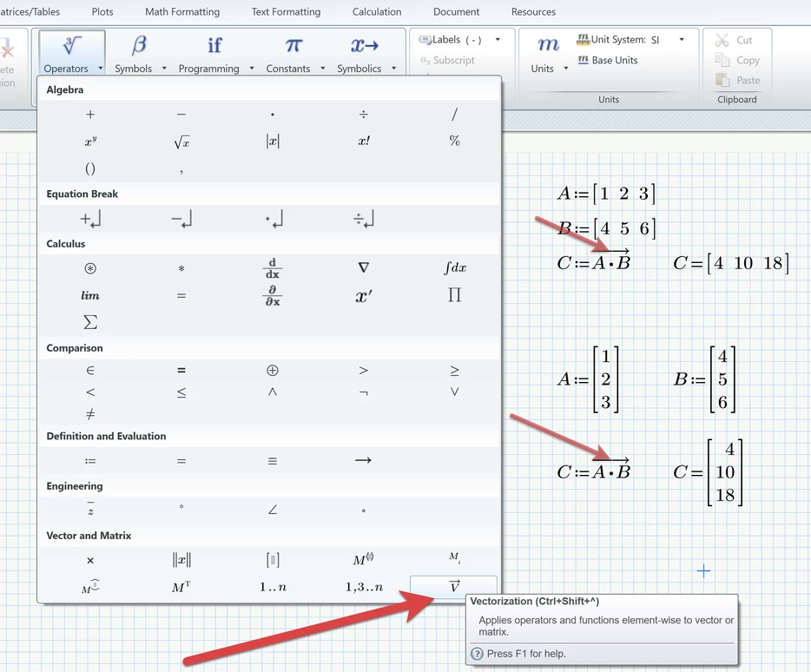
Task: Insert the matrix bracket operator
Action: (x=273, y=560)
